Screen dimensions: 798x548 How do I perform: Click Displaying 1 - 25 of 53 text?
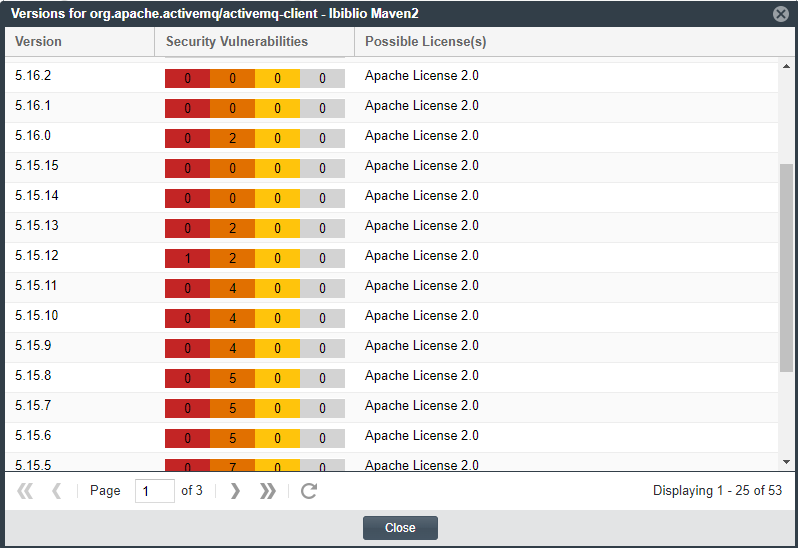pyautogui.click(x=717, y=491)
